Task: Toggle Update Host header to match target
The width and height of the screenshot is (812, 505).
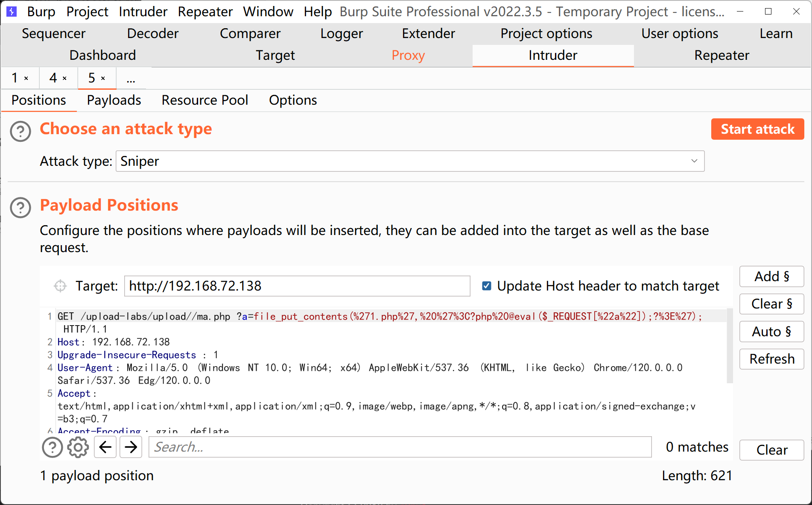Action: 486,286
